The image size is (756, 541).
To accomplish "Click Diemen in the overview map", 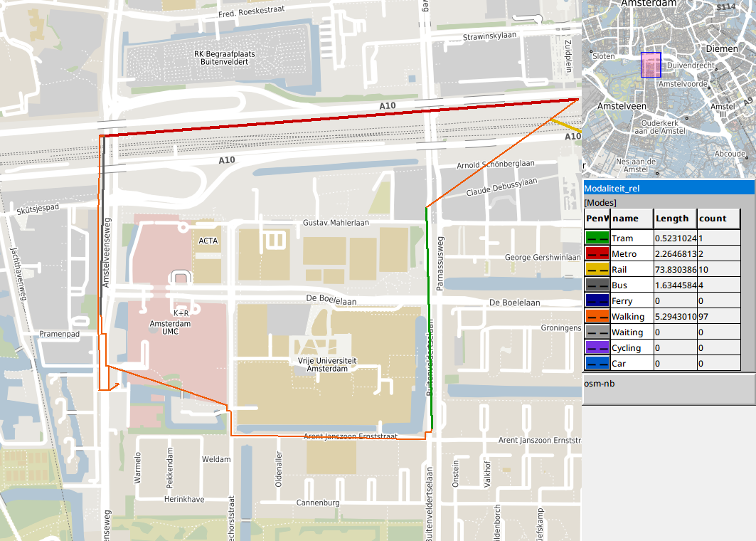I will 722,48.
